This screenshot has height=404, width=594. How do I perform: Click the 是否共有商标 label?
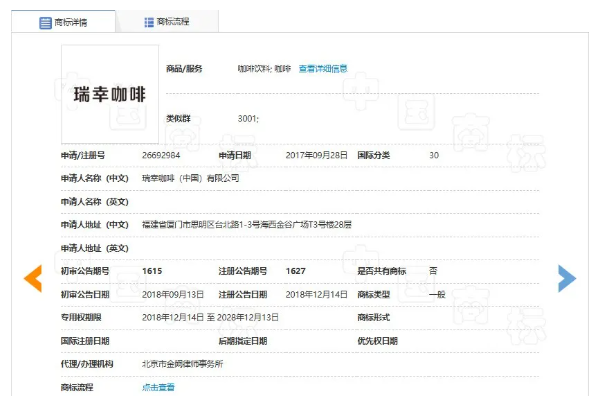pyautogui.click(x=382, y=271)
